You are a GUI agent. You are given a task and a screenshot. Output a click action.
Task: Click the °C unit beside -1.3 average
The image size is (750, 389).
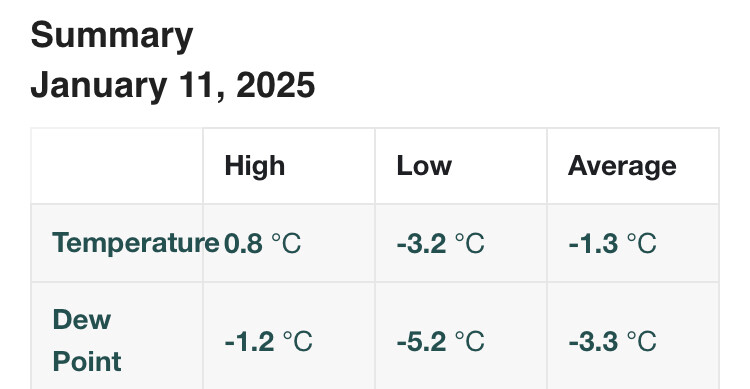click(x=641, y=244)
